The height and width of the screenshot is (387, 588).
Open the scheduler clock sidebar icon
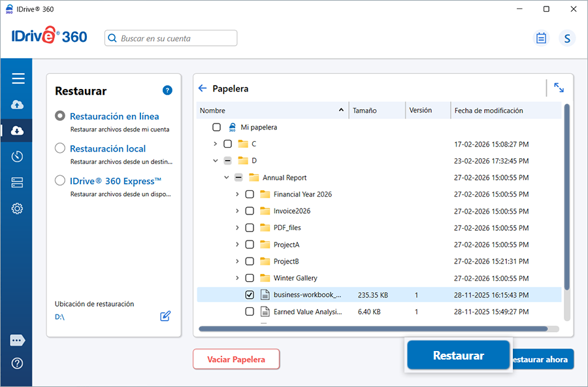pyautogui.click(x=18, y=156)
